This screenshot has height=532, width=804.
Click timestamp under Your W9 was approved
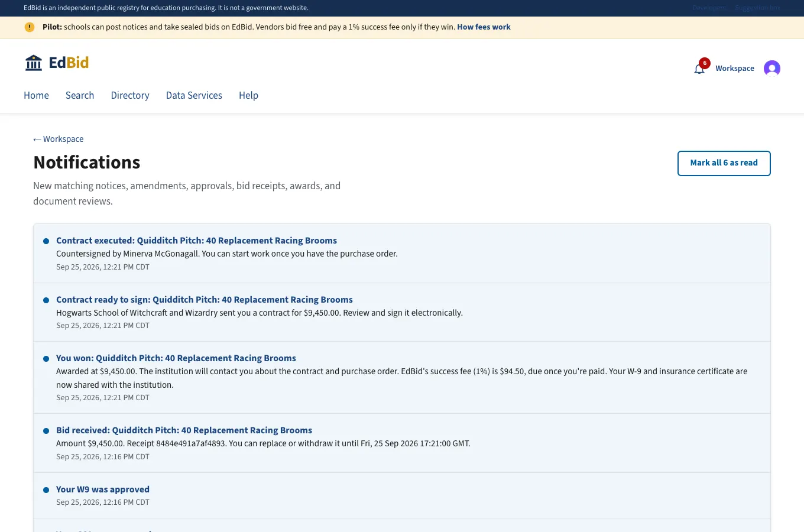(x=103, y=502)
